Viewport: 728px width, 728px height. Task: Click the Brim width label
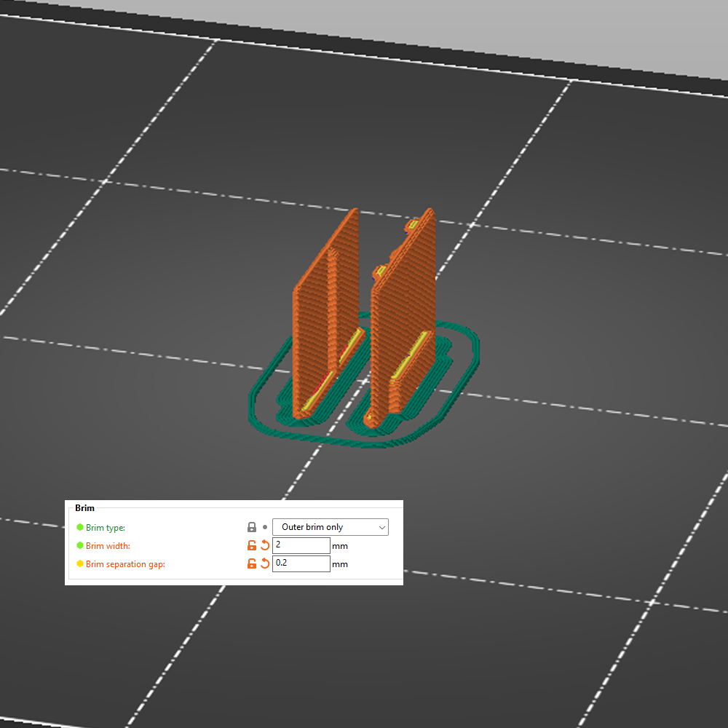pos(108,546)
